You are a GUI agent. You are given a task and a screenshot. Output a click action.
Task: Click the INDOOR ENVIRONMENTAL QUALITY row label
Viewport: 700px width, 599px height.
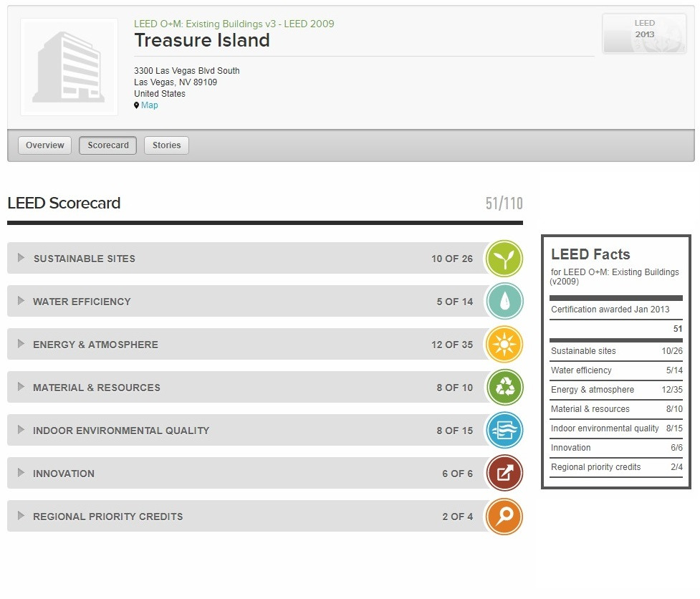[x=121, y=431]
